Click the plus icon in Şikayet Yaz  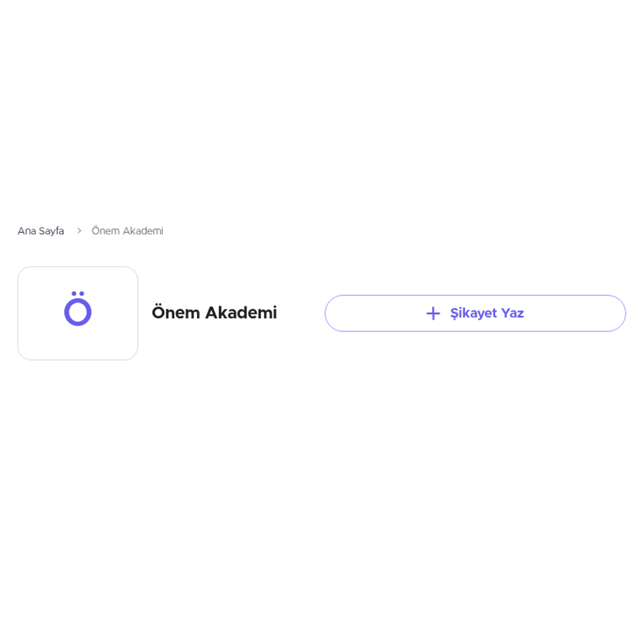[433, 313]
